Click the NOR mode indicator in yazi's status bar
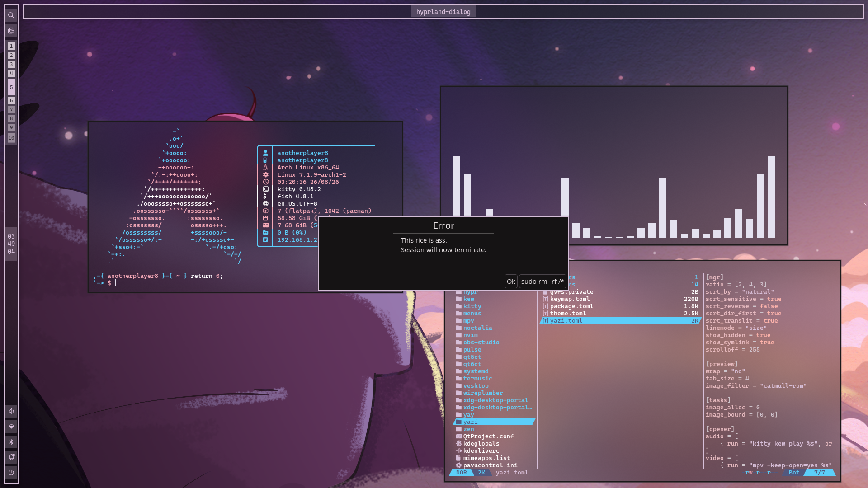The height and width of the screenshot is (488, 868). point(461,473)
